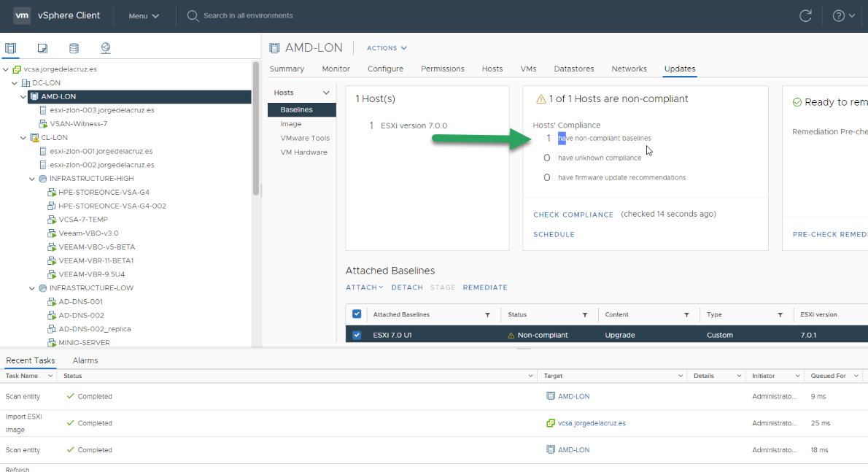Open the Hosts and Clusters inventory view icon
This screenshot has height=472, width=868.
[10, 48]
